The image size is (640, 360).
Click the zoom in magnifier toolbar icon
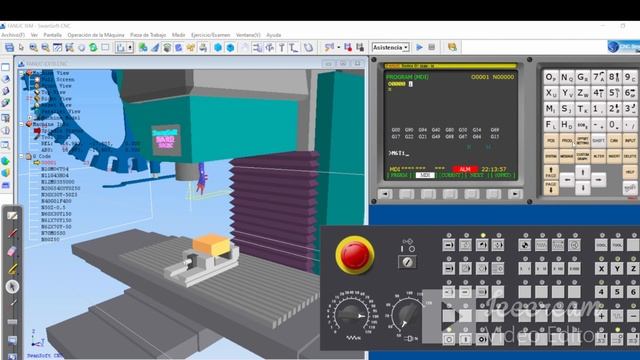33,47
